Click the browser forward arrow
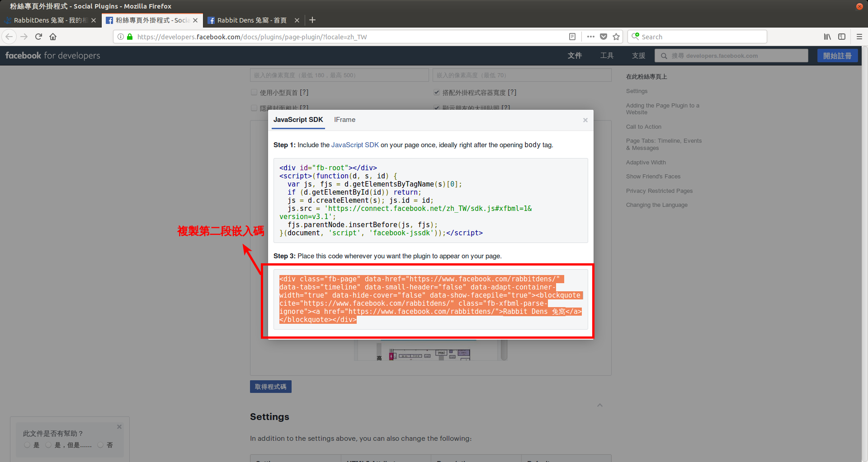Image resolution: width=868 pixels, height=462 pixels. point(24,37)
